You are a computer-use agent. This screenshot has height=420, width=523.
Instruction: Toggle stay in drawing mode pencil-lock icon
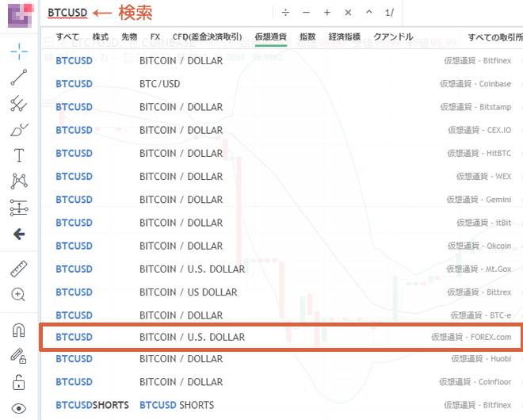click(19, 356)
